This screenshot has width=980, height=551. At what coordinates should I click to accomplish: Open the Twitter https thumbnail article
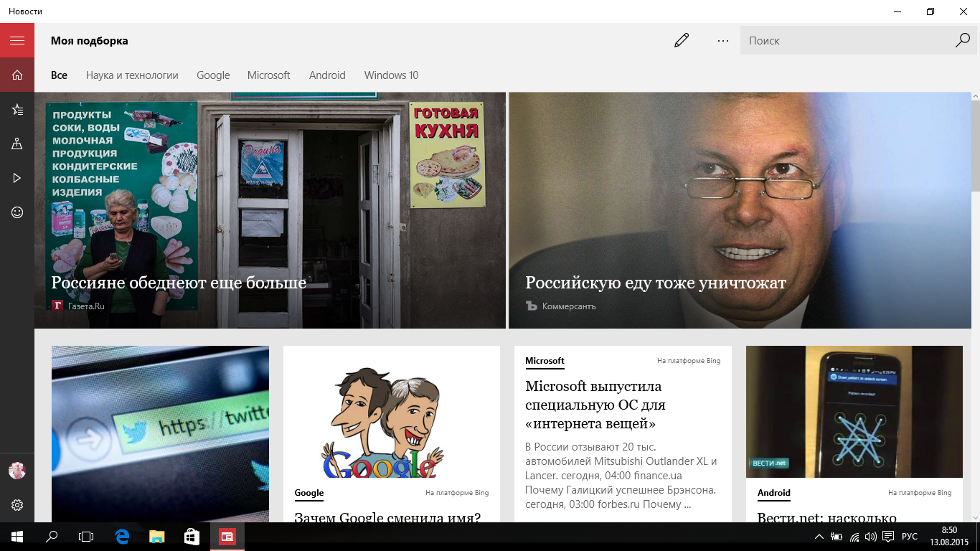tap(160, 433)
